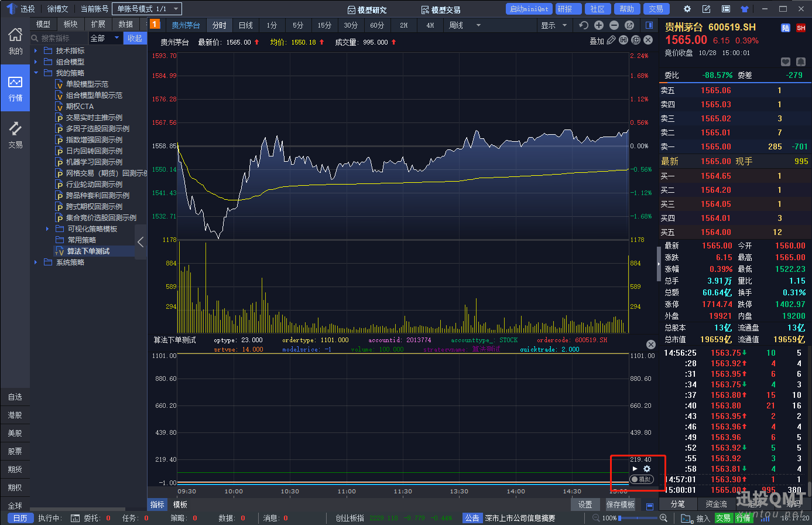812x525 pixels.
Task: Run strategy with small play button
Action: (635, 469)
